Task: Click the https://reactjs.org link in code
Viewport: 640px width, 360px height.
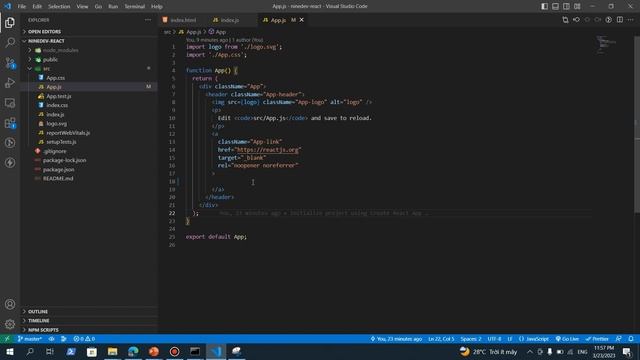Action: coord(267,150)
